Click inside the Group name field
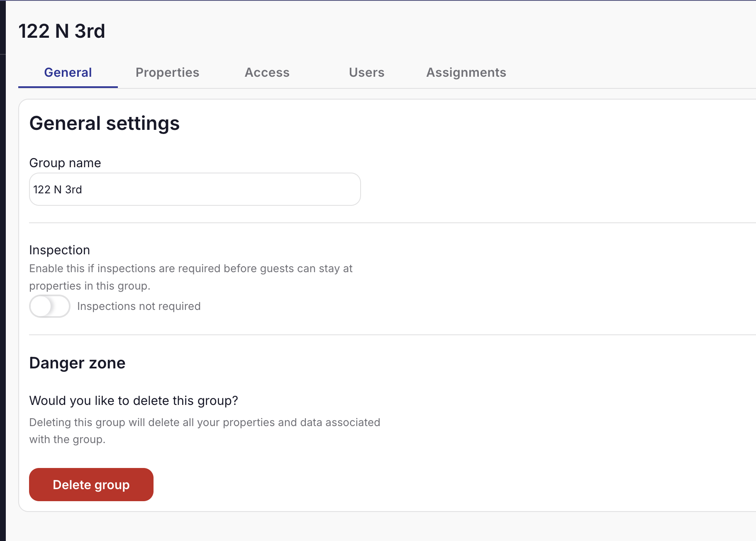 (x=194, y=189)
